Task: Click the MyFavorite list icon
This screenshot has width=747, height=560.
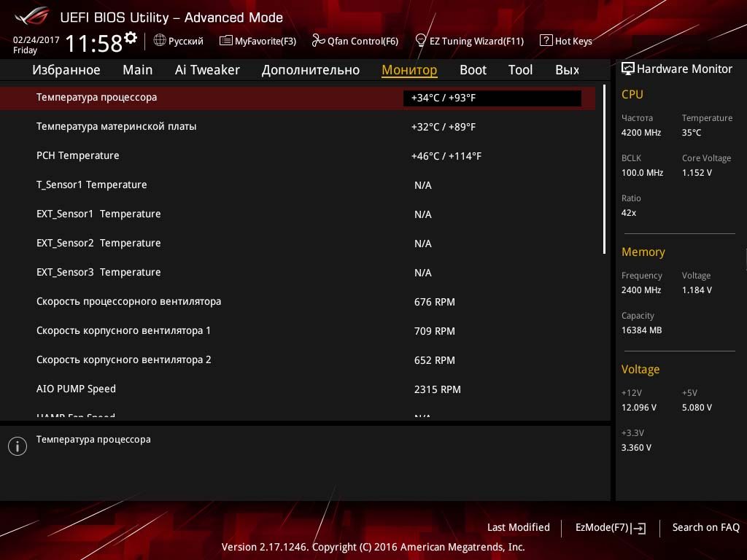Action: pos(226,41)
